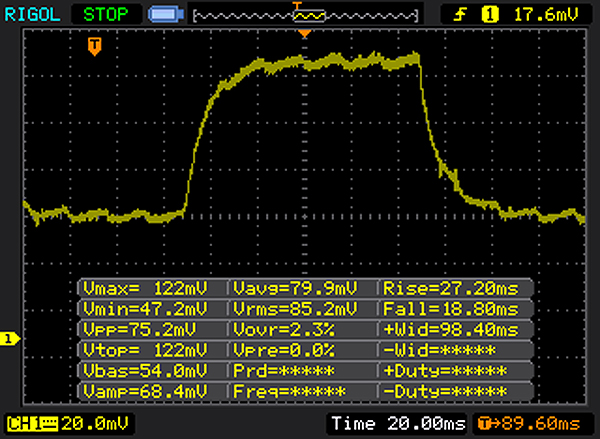Click the Fall=18.80ms measurement cell
600x439 pixels.
click(451, 308)
